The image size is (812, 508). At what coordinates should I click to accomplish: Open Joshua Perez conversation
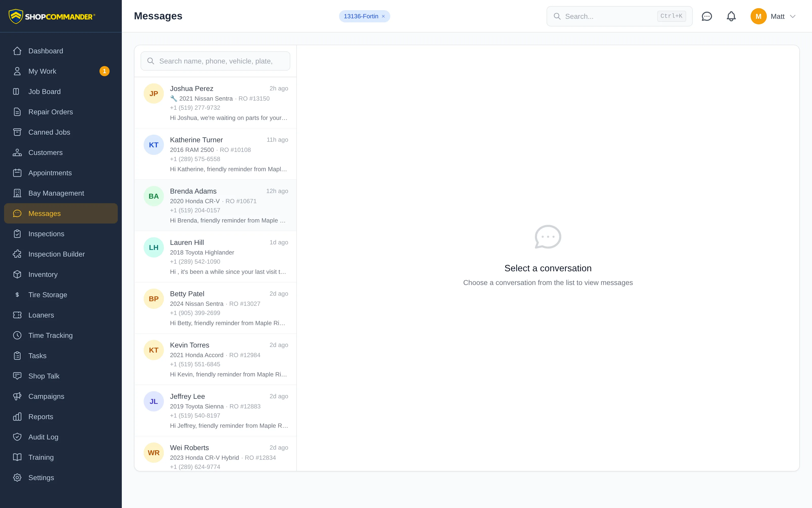point(215,103)
